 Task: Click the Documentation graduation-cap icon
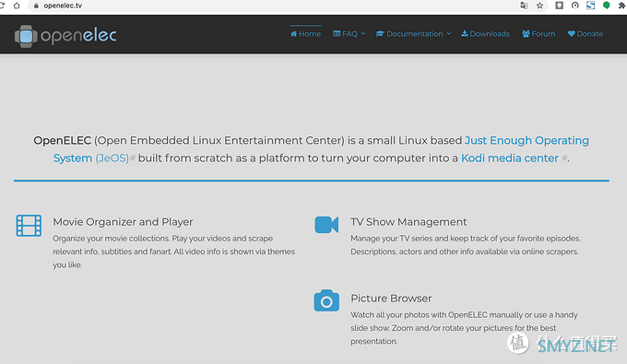click(380, 33)
